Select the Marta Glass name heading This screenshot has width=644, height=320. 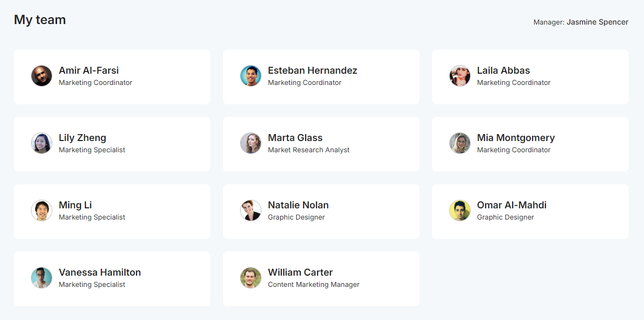(295, 138)
